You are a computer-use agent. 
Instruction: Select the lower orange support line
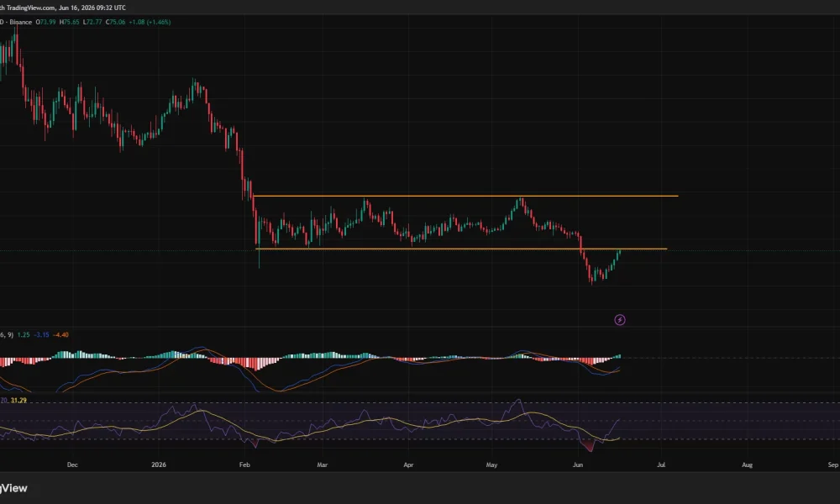[462, 249]
